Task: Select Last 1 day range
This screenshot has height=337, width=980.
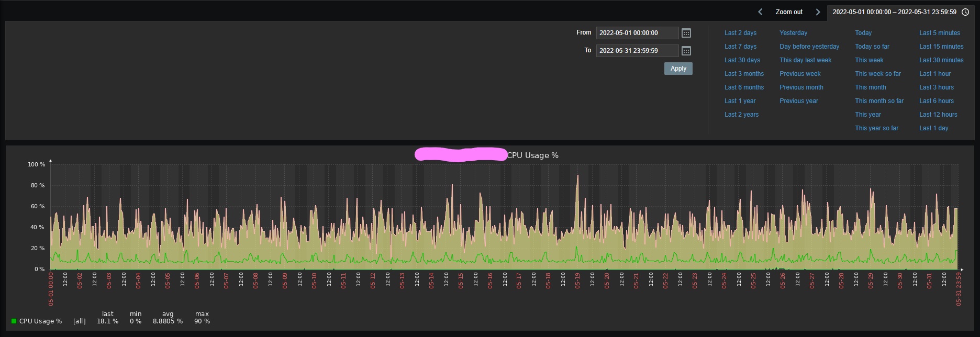Action: point(934,128)
